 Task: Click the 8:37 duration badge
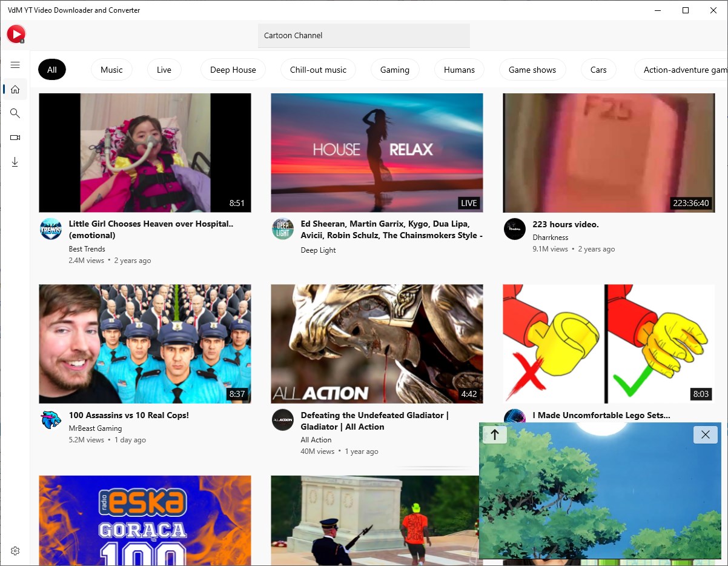(237, 394)
